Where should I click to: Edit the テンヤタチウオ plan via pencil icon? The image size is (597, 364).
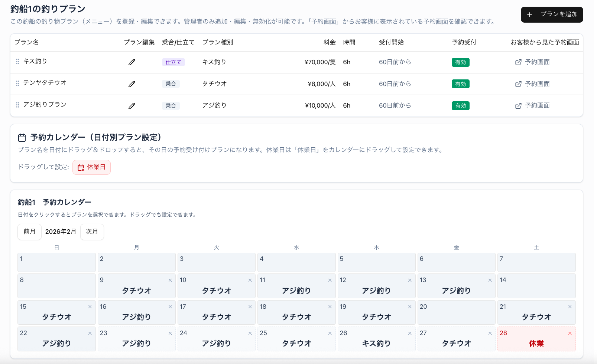click(x=132, y=84)
